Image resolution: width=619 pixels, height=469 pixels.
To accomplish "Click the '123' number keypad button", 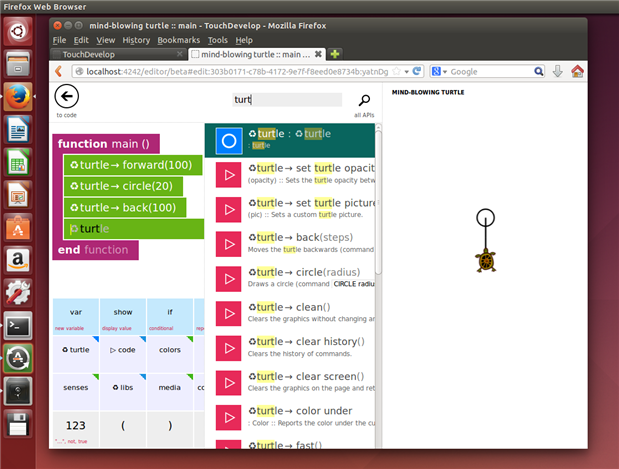I will click(x=76, y=429).
